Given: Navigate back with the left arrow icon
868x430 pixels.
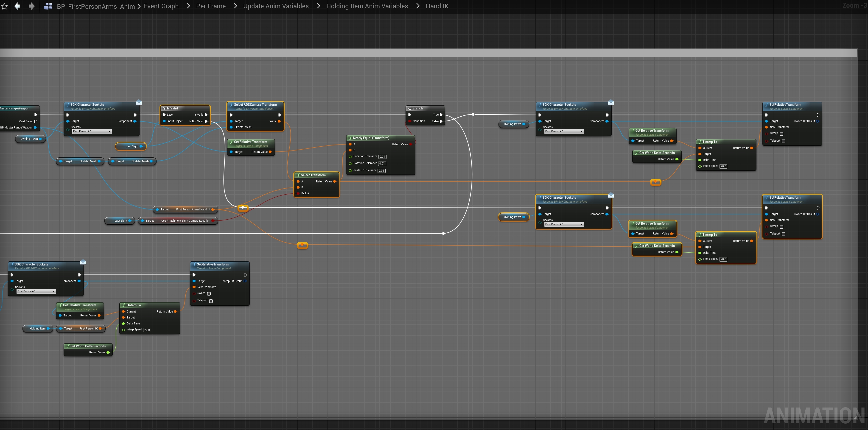Looking at the screenshot, I should tap(17, 6).
